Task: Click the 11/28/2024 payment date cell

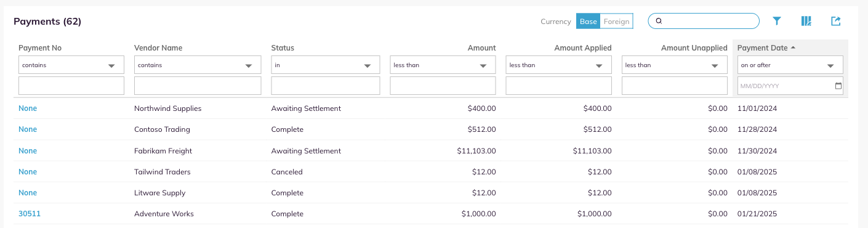Action: [757, 129]
